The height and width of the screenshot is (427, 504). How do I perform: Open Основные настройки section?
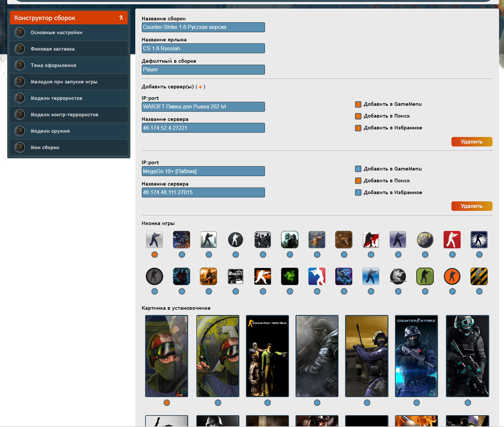(x=69, y=33)
